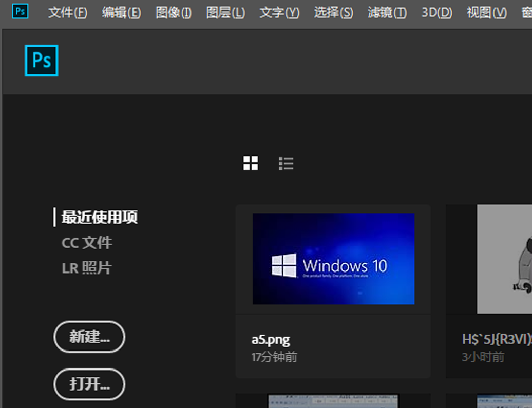Select the CC 文件 tab
The width and height of the screenshot is (532, 408).
[x=87, y=243]
